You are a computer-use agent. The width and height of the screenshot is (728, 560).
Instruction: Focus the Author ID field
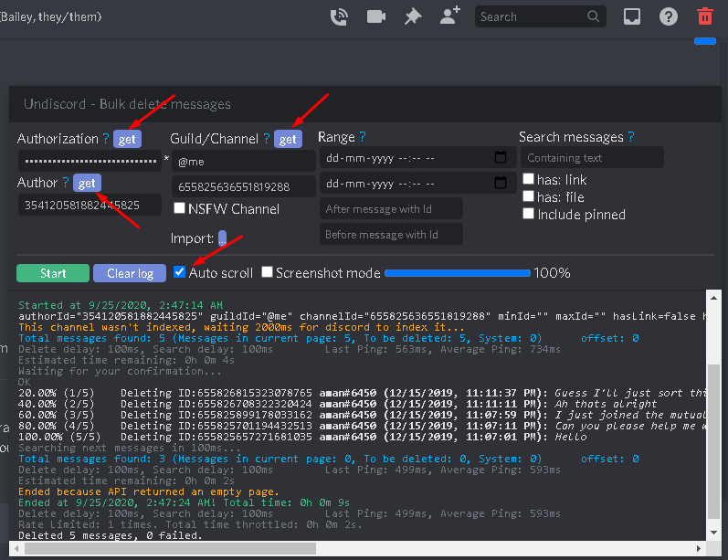pos(90,205)
